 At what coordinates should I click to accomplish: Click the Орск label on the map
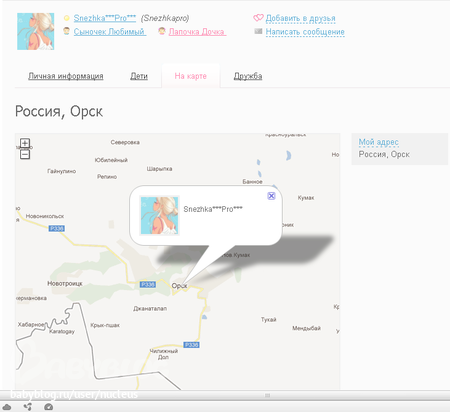(179, 286)
